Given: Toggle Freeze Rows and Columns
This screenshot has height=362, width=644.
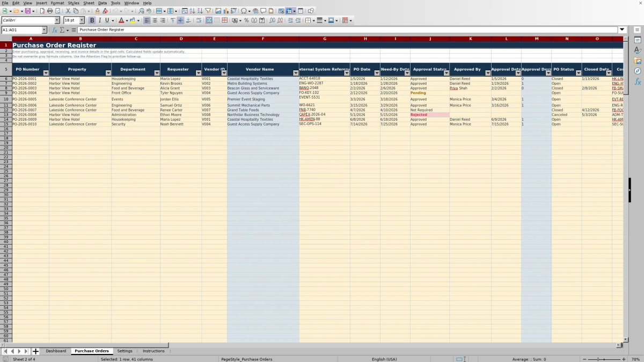Looking at the screenshot, I should (289, 11).
